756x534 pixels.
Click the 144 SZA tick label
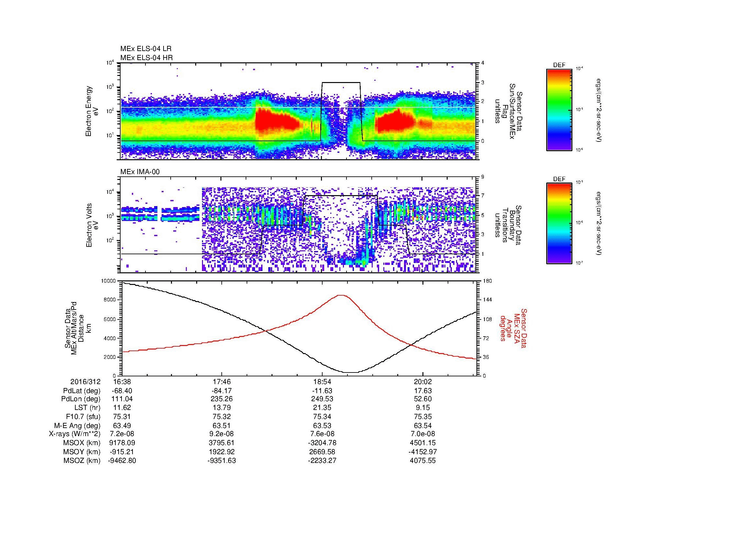pyautogui.click(x=487, y=300)
